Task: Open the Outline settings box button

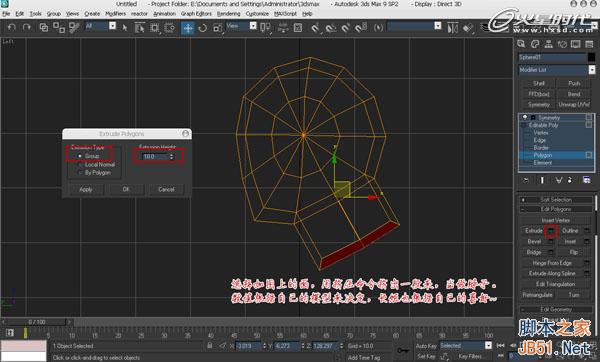Action: (x=587, y=231)
